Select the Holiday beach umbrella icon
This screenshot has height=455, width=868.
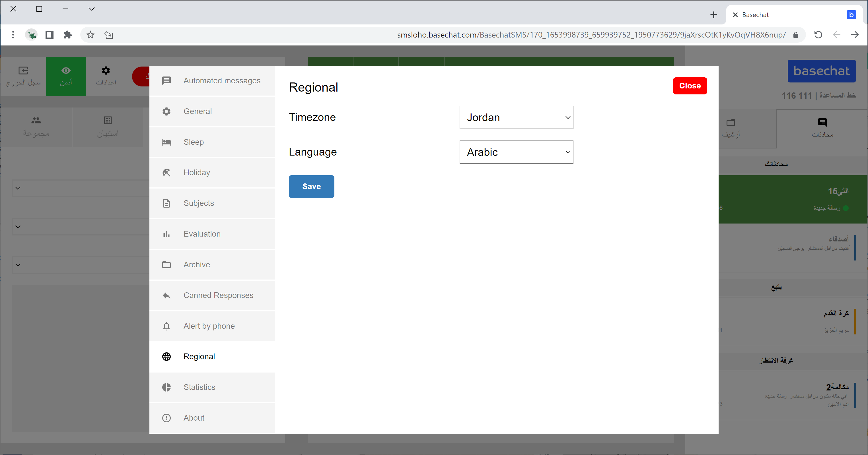pos(166,173)
